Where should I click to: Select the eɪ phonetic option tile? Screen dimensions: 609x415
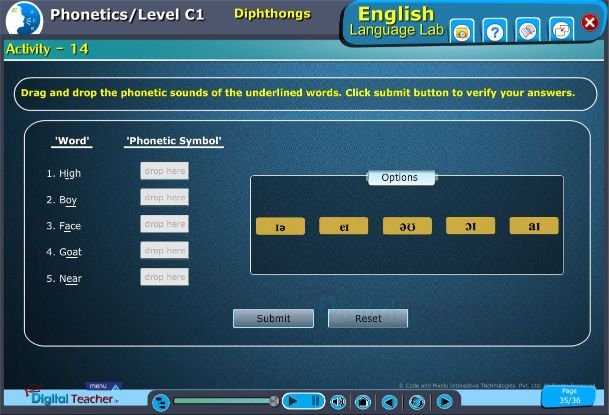(x=344, y=226)
